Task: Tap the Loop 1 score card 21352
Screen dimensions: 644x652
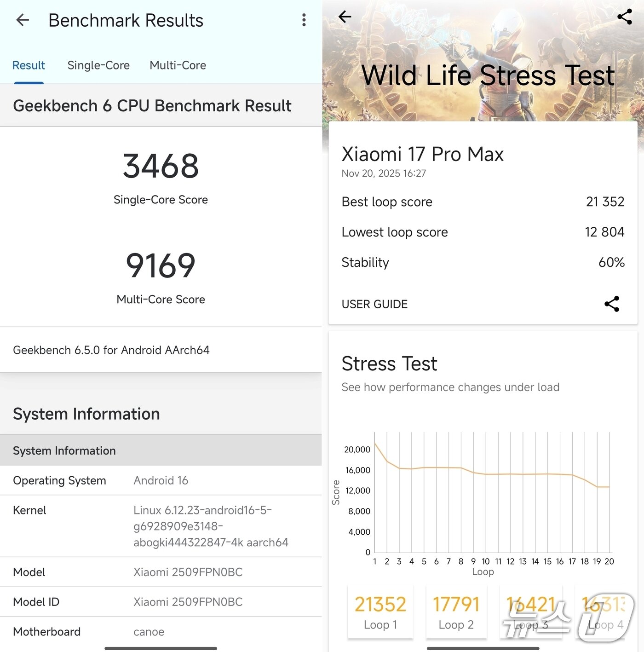Action: [x=380, y=612]
